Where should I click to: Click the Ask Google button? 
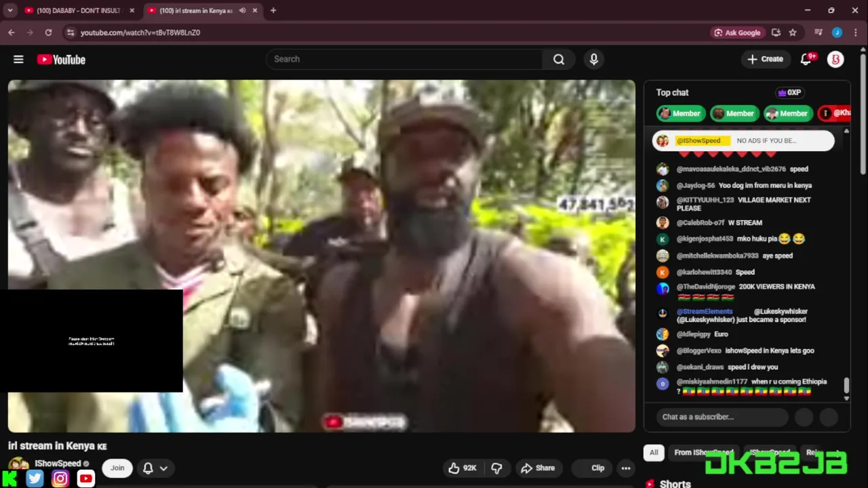pyautogui.click(x=737, y=32)
